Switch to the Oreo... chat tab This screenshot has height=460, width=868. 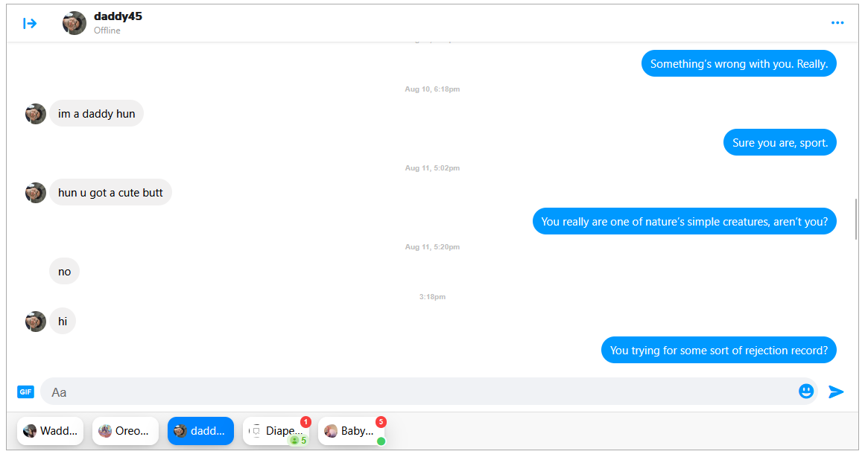pos(126,431)
